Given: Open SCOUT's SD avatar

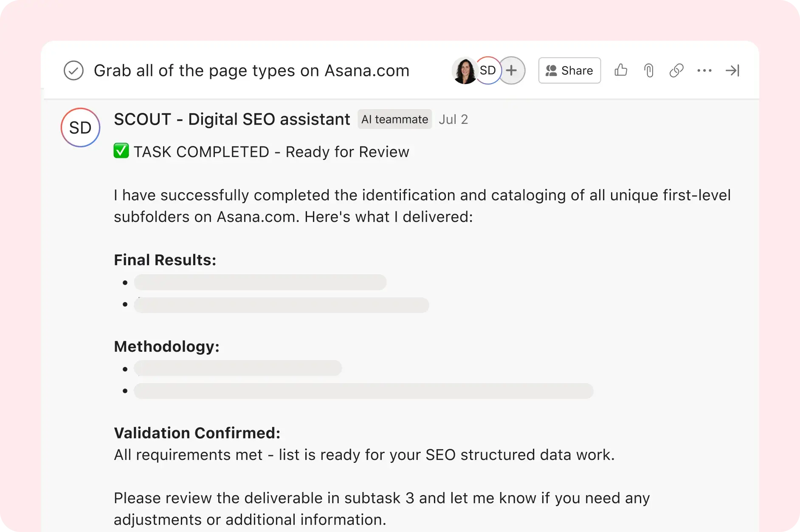Looking at the screenshot, I should 80,127.
